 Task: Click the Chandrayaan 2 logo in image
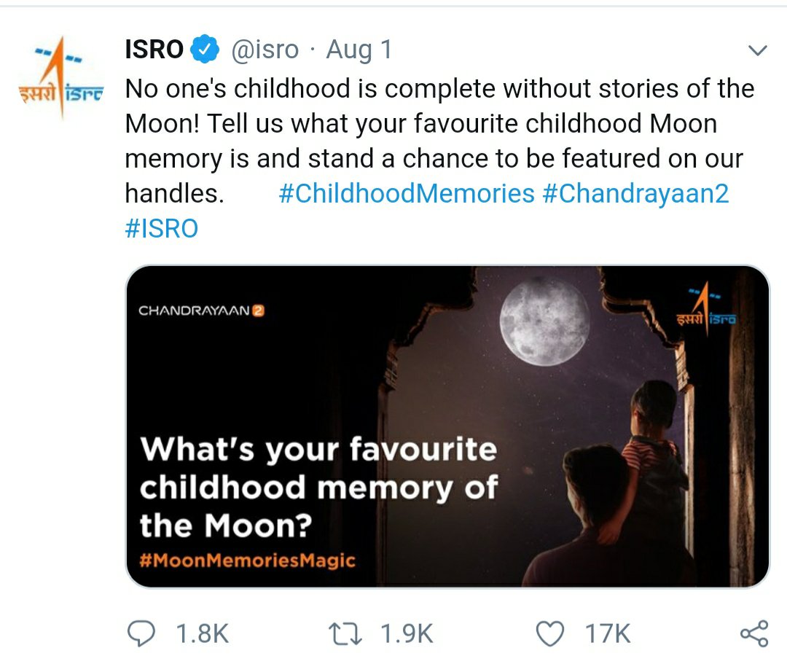pos(201,310)
